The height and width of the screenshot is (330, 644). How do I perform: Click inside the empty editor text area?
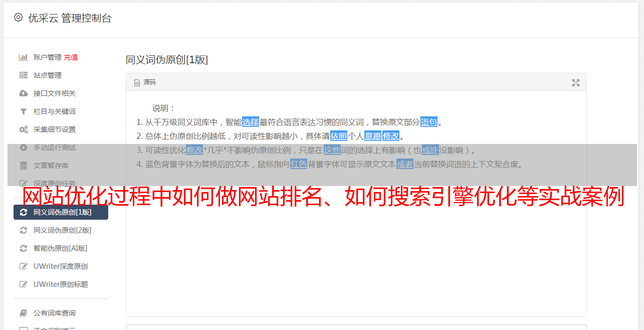(356, 251)
